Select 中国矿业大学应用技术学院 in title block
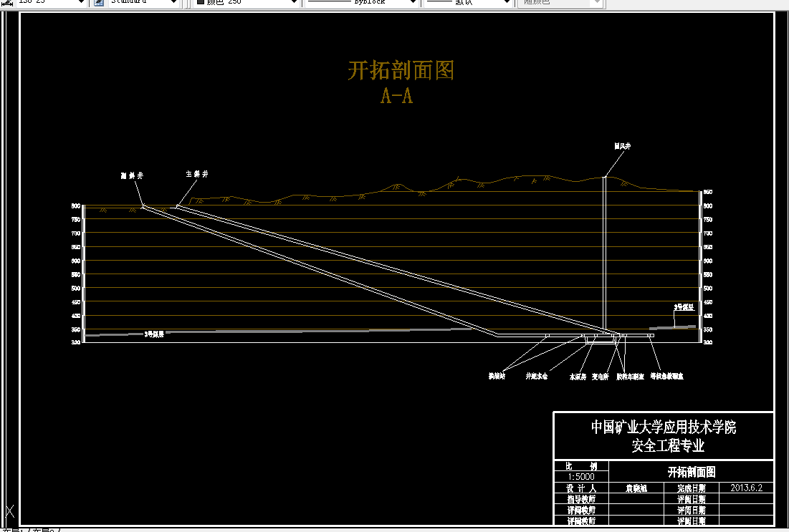Image resolution: width=789 pixels, height=532 pixels. point(664,427)
